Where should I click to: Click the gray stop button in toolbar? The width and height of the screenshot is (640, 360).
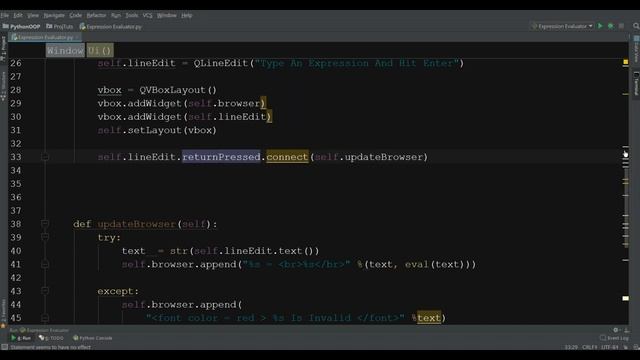(621, 26)
